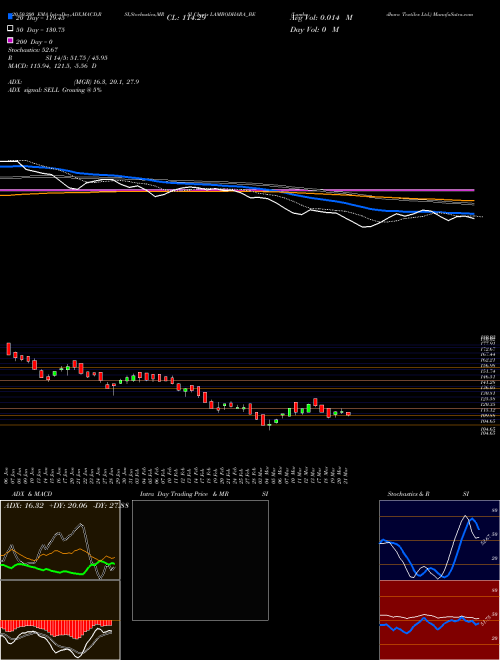Click the 'Stochastics & R' panel title
Image resolution: width=500 pixels, height=660 pixels.
tap(409, 494)
